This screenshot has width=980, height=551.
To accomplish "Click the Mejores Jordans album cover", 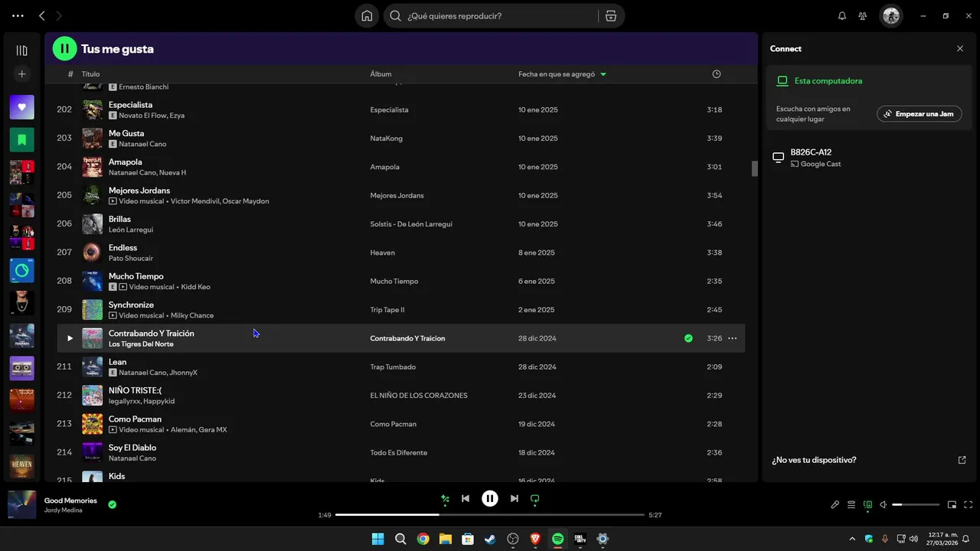I will (x=92, y=195).
